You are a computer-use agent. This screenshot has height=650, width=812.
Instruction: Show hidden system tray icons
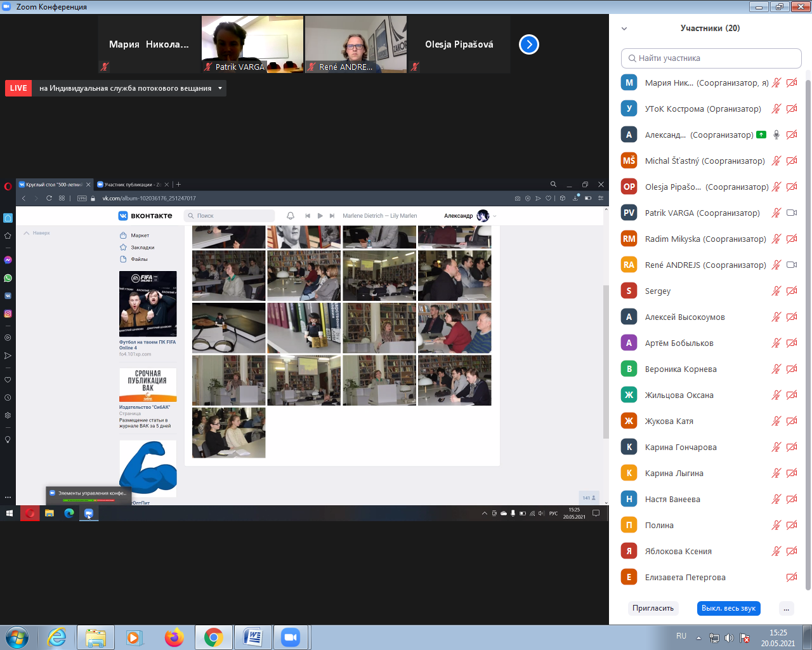[x=698, y=638]
